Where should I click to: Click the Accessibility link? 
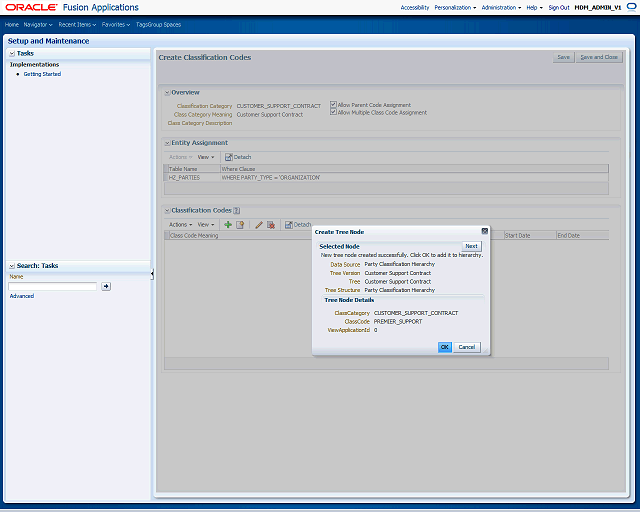415,7
